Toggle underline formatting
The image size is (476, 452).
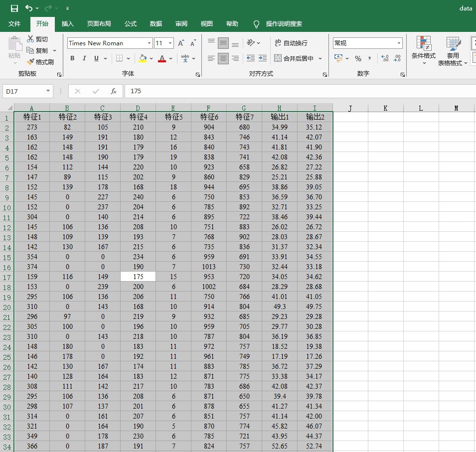pos(96,58)
